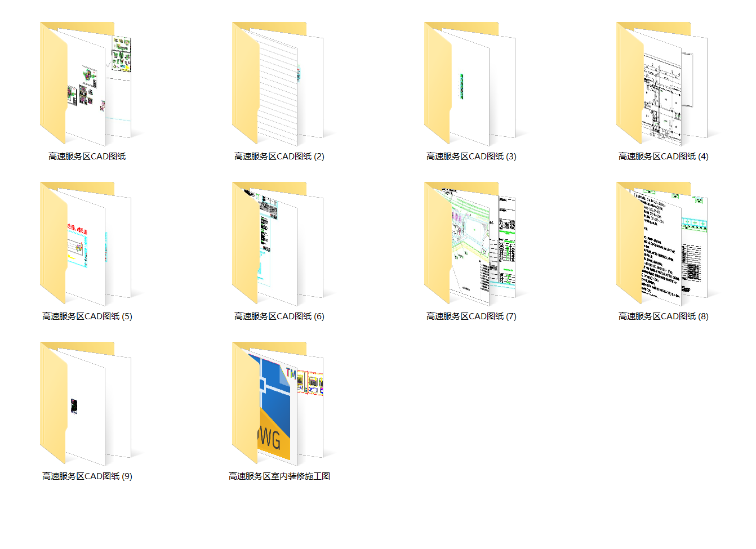The width and height of the screenshot is (756, 549).
Task: Click the 高速服务区CAD图纸 (9) folder name
Action: 87,476
